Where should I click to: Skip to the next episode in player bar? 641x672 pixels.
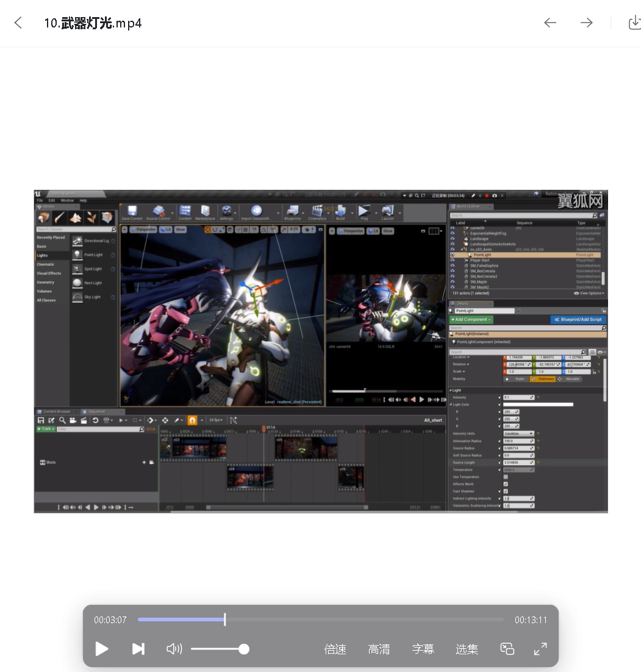click(x=138, y=649)
